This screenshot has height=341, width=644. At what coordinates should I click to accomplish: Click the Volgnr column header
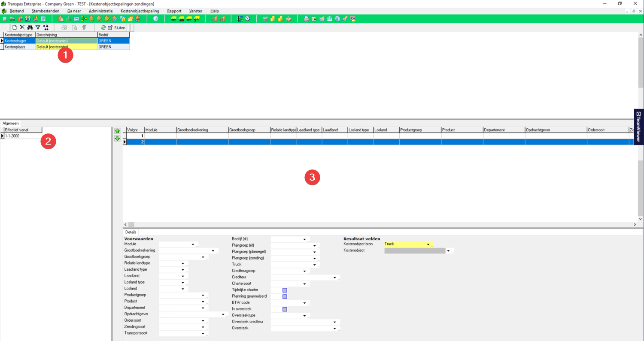[136, 130]
